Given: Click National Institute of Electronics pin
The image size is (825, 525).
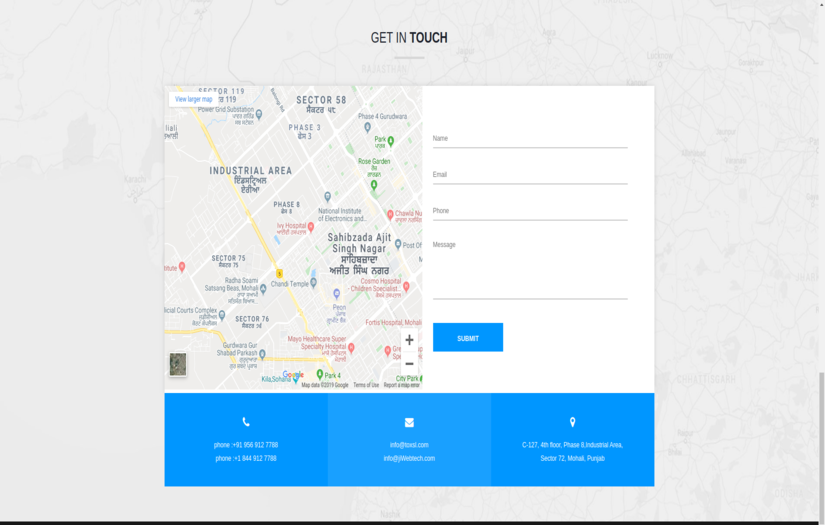Looking at the screenshot, I should 327,197.
